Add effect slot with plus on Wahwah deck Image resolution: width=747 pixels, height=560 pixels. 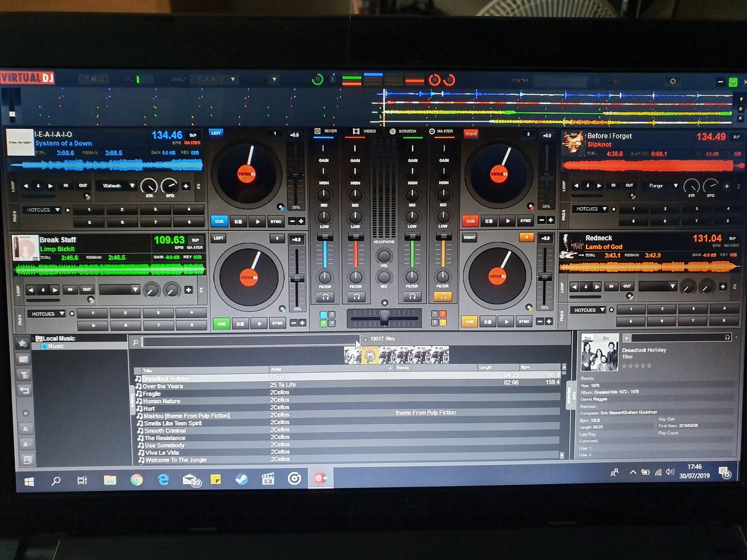(186, 186)
